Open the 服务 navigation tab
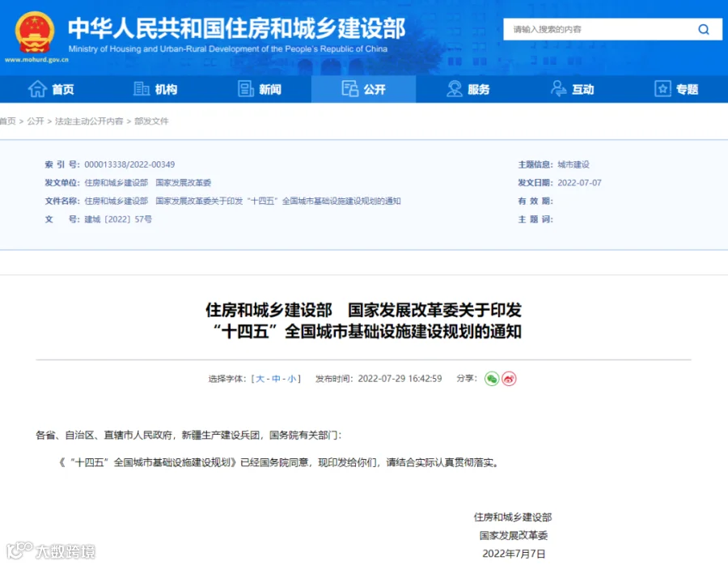This screenshot has height=565, width=728. tap(468, 89)
